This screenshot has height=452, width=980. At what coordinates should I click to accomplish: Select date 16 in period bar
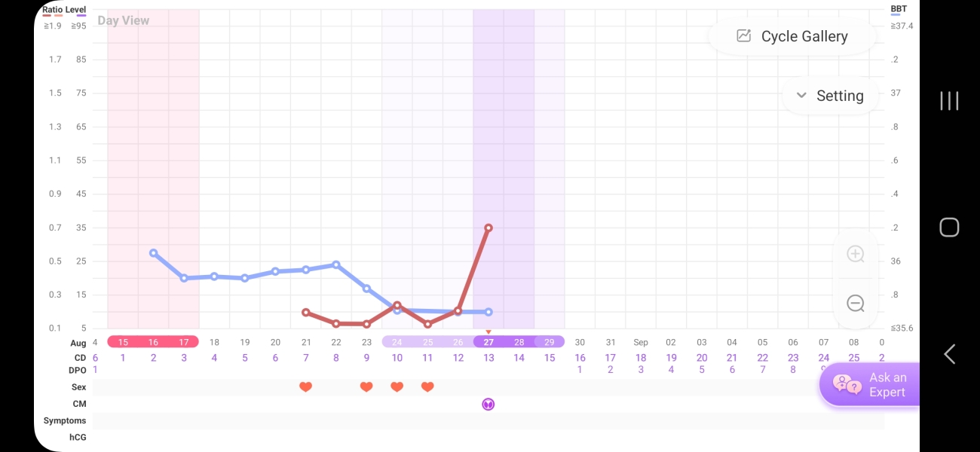(154, 342)
